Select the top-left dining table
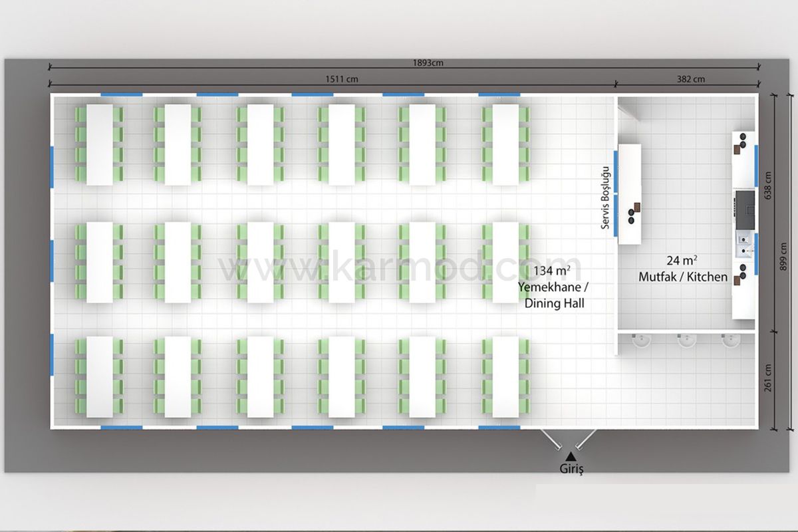Image resolution: width=798 pixels, height=532 pixels. click(x=99, y=144)
